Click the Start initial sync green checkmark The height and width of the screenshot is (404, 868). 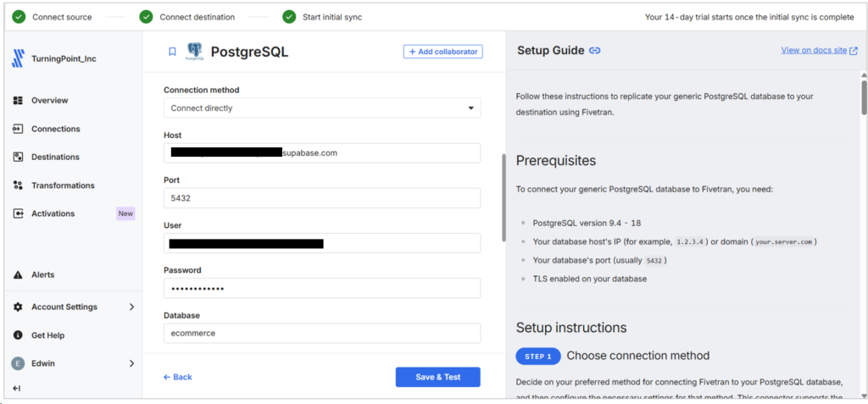(289, 17)
